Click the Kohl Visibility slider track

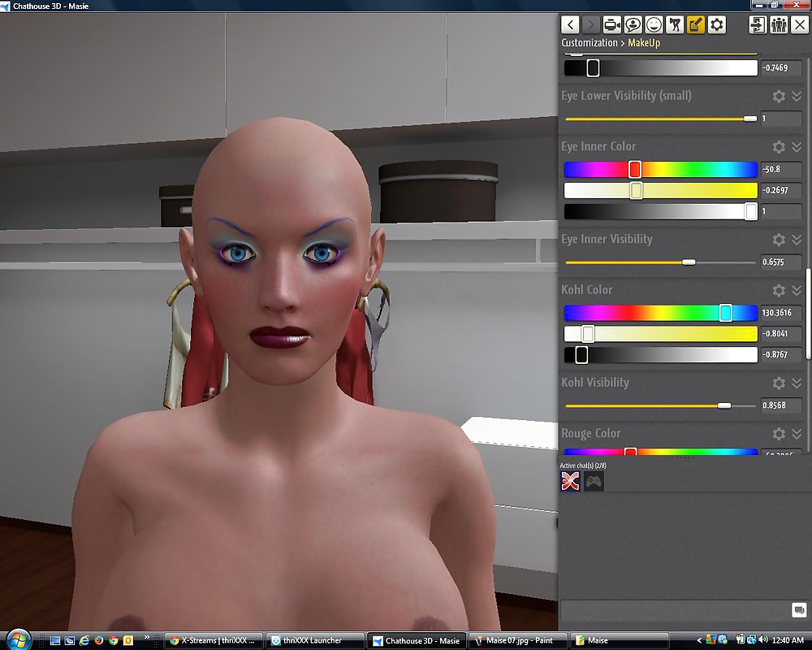pyautogui.click(x=659, y=405)
